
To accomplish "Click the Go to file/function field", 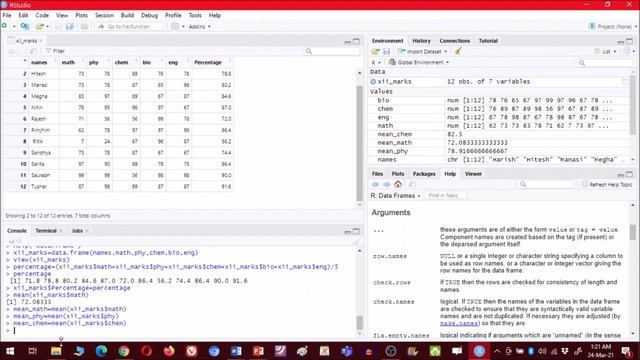I will [x=130, y=27].
